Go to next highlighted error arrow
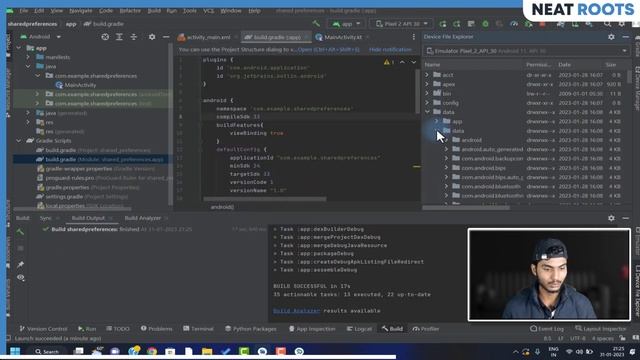This screenshot has height=360, width=640. click(413, 62)
